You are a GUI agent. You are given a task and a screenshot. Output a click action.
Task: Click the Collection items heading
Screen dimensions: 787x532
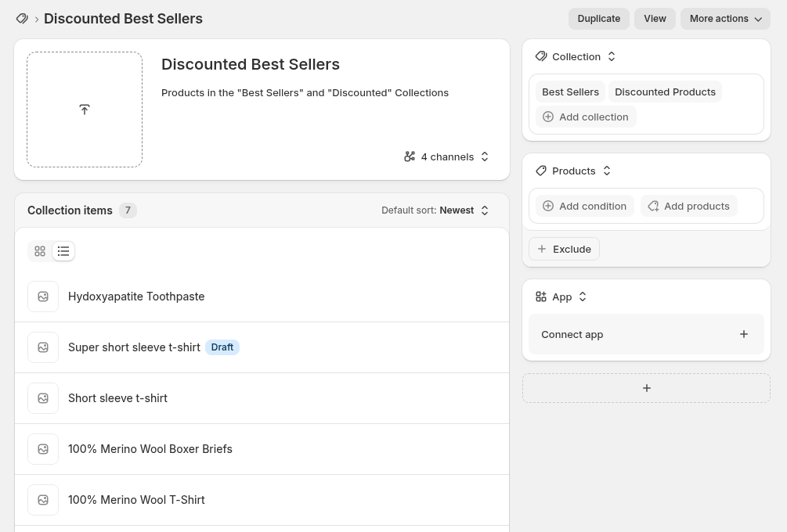tap(70, 210)
